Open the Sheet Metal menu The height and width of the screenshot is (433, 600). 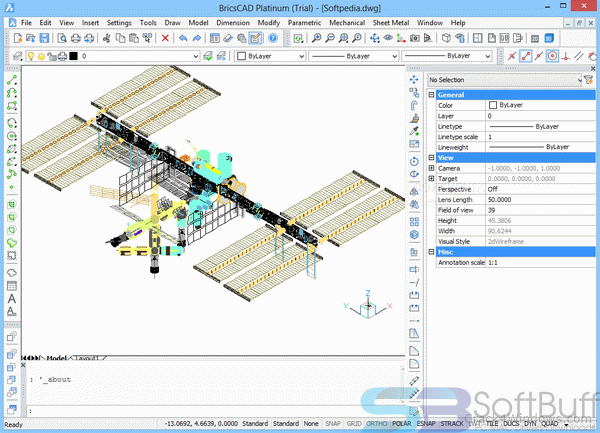(391, 23)
